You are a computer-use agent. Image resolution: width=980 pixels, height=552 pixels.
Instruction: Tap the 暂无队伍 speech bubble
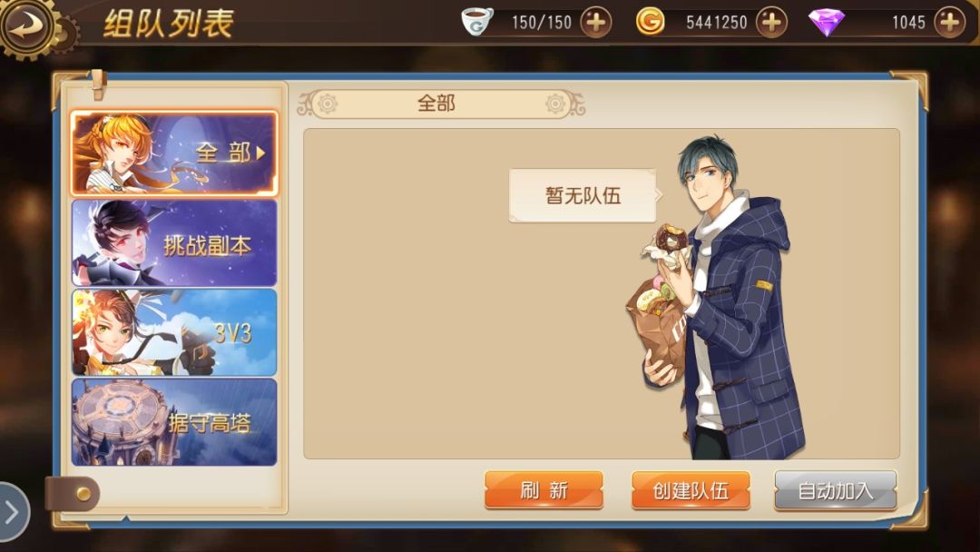click(583, 196)
